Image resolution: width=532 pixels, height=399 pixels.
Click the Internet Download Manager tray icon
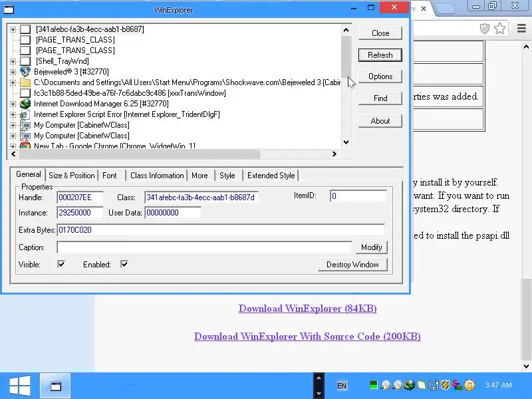410,385
